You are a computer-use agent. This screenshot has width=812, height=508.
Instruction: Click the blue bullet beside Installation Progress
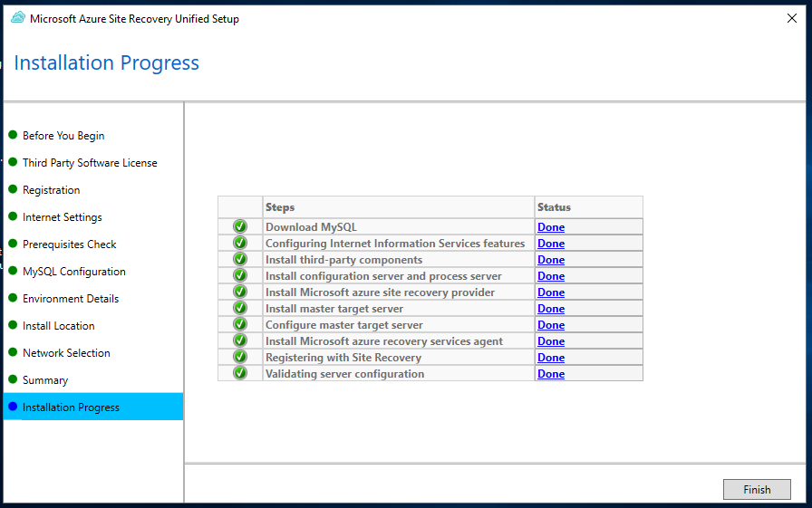pos(13,407)
